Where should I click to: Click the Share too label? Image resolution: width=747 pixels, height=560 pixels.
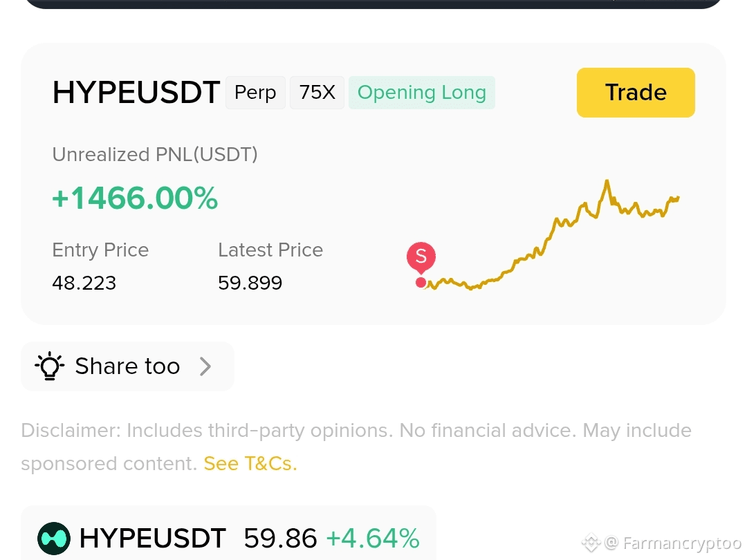tap(128, 366)
